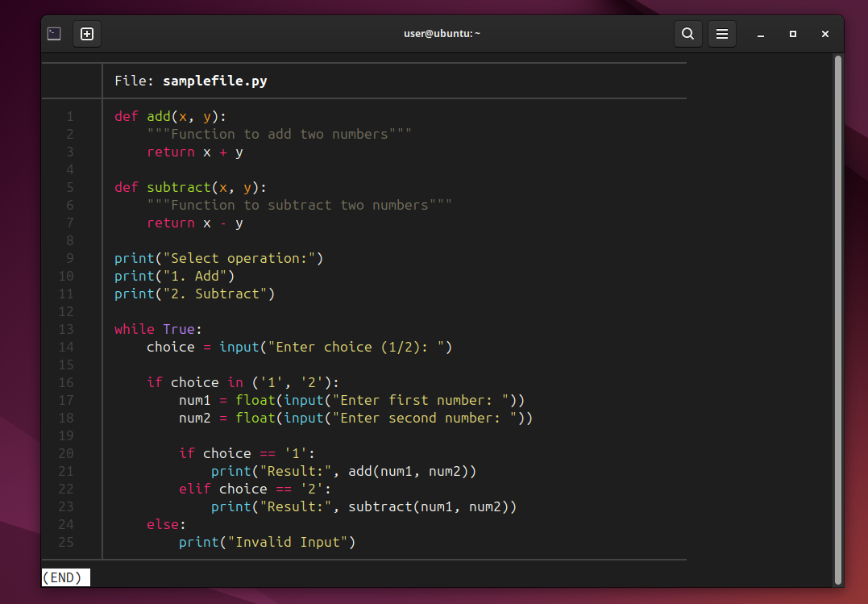
Task: Close the terminal window
Action: point(824,34)
